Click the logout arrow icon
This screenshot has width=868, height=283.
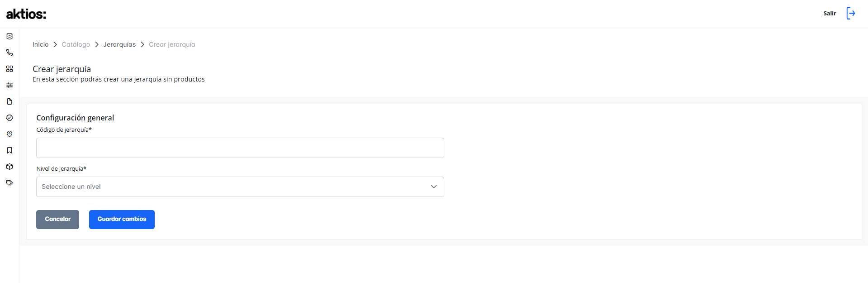pos(851,13)
